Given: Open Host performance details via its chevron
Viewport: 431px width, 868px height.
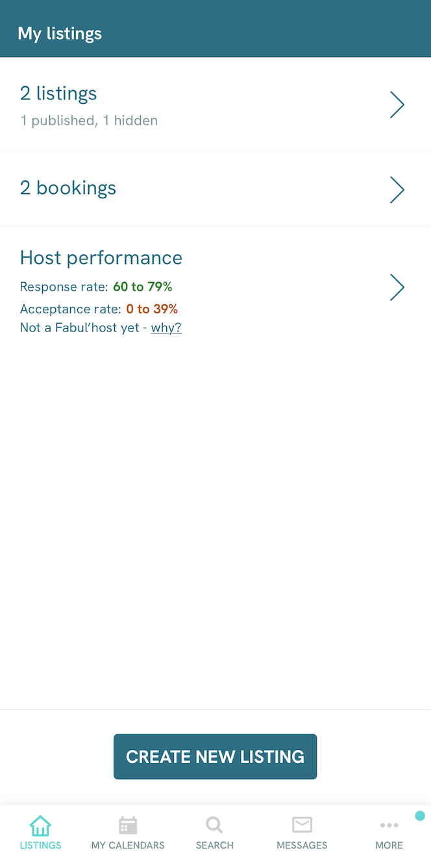Looking at the screenshot, I should (x=397, y=287).
